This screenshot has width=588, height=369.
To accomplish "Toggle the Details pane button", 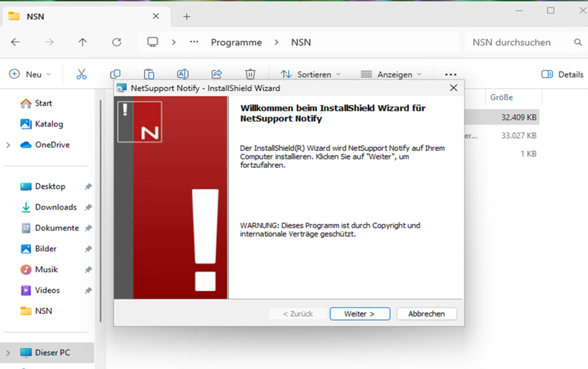I will (562, 74).
